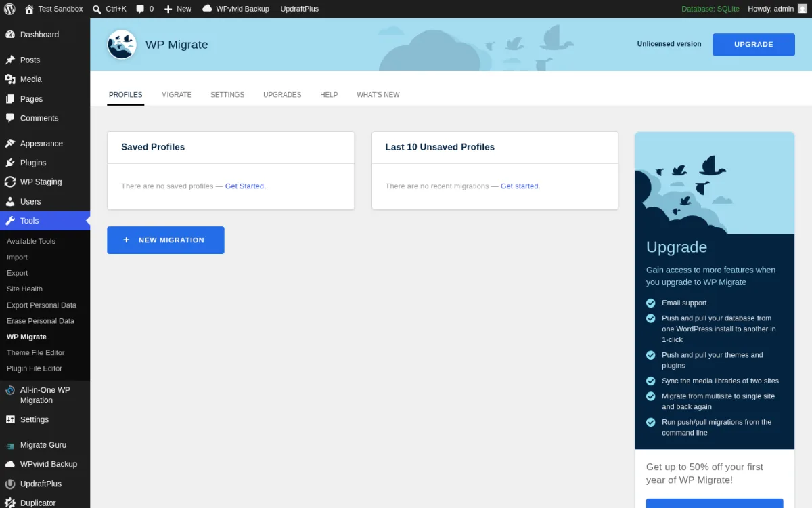Image resolution: width=812 pixels, height=508 pixels.
Task: Click the Saved Profiles heading
Action: [153, 147]
